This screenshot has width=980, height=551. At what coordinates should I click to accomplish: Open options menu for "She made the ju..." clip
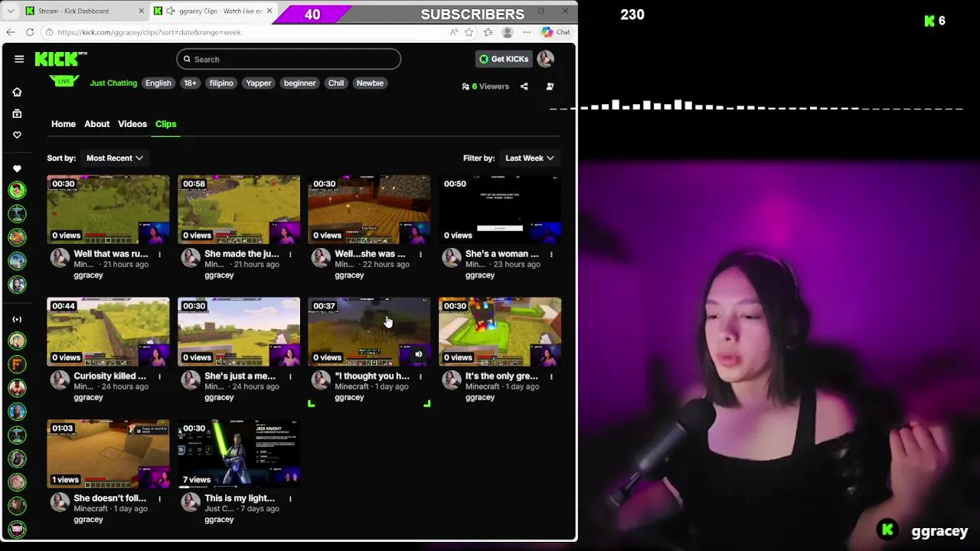tap(290, 254)
